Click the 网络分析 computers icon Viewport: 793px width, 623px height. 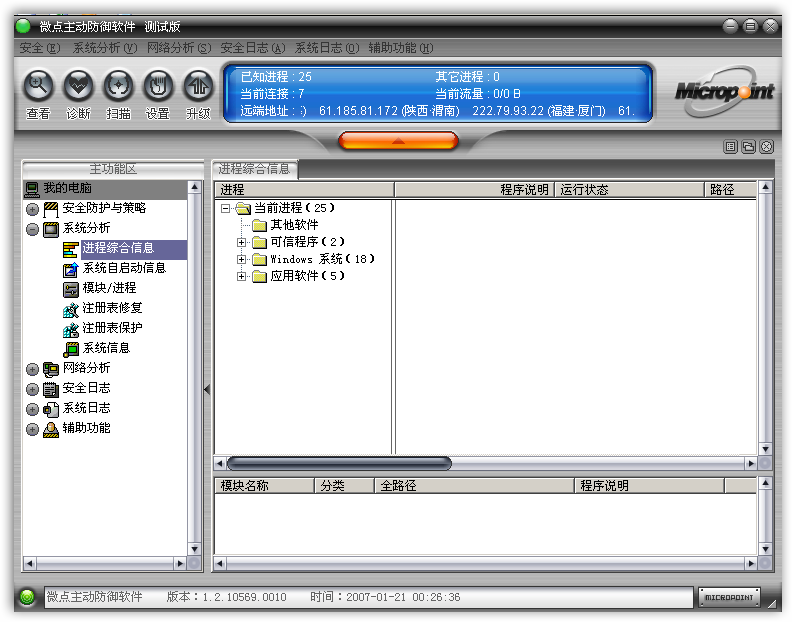[x=51, y=369]
